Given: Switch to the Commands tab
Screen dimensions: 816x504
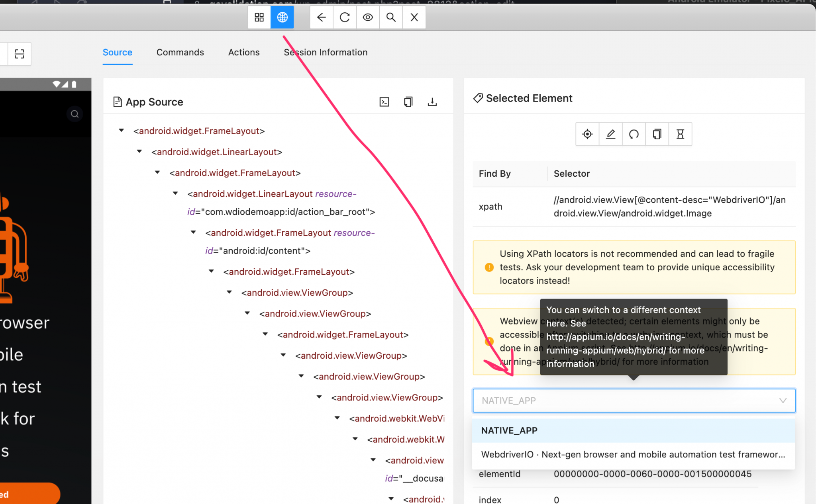Looking at the screenshot, I should coord(180,52).
